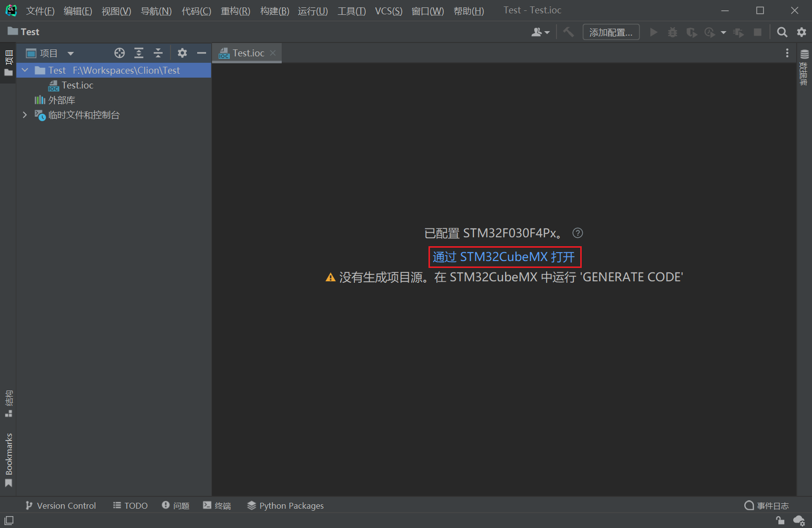Toggle the 结构 tool window sidebar button
812x528 pixels.
(x=8, y=403)
